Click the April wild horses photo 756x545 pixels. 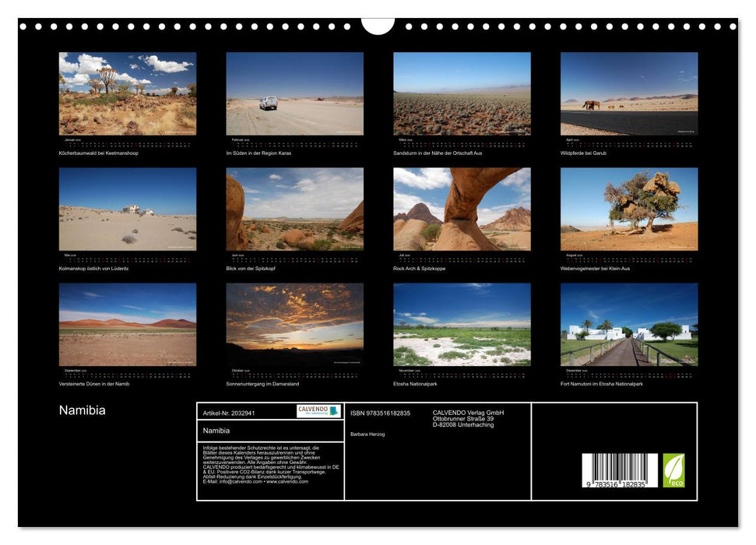point(630,92)
